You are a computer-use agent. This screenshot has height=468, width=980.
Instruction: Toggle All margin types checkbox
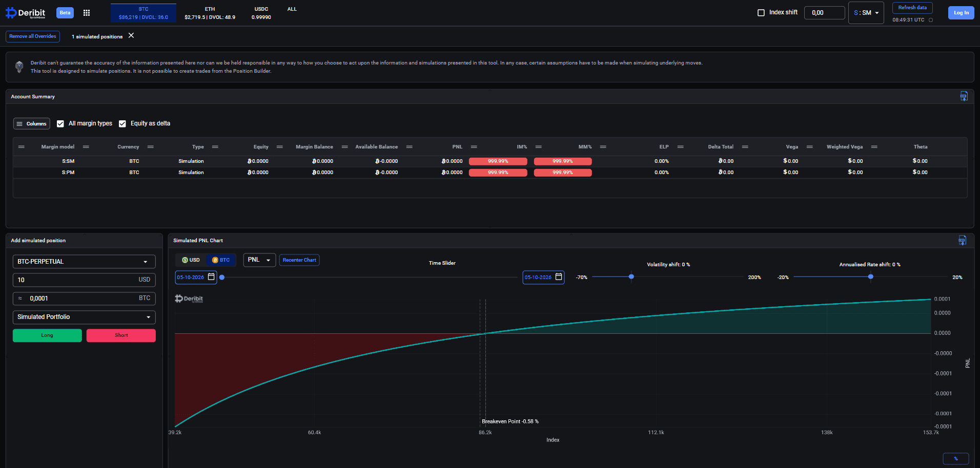[x=60, y=124]
